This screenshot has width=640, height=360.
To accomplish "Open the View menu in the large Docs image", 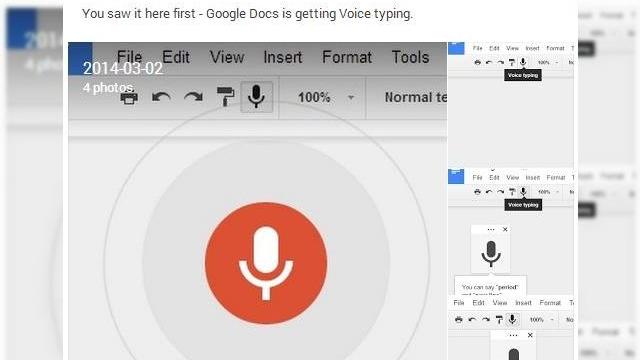I will click(227, 57).
